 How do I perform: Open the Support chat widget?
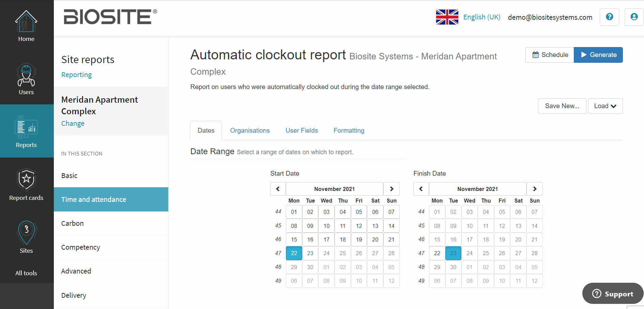point(613,294)
